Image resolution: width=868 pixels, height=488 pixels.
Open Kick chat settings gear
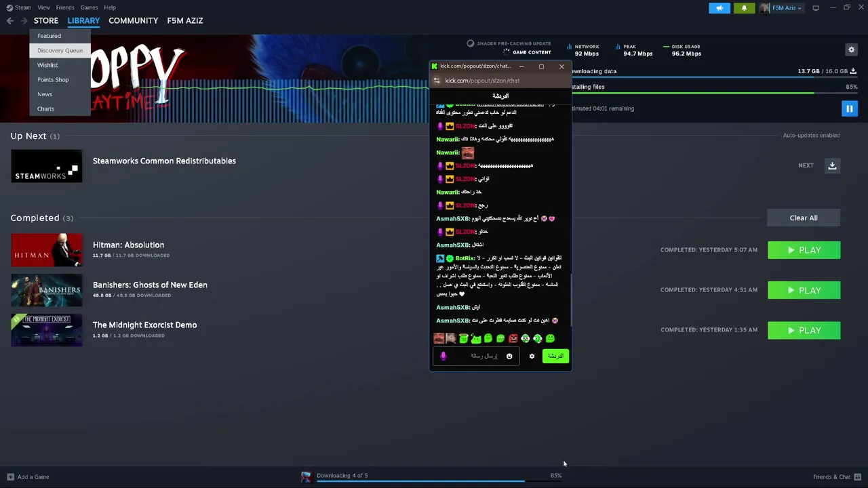(x=532, y=356)
